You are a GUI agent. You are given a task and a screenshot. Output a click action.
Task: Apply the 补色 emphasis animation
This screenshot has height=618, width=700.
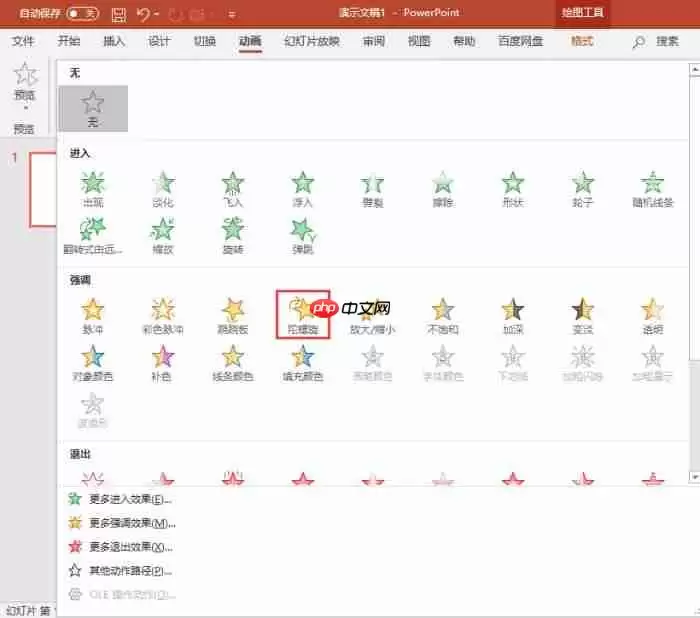163,363
